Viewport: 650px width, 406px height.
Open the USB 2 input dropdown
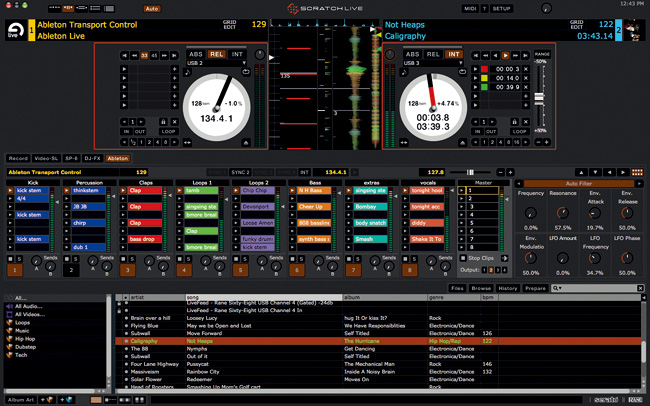[x=216, y=63]
